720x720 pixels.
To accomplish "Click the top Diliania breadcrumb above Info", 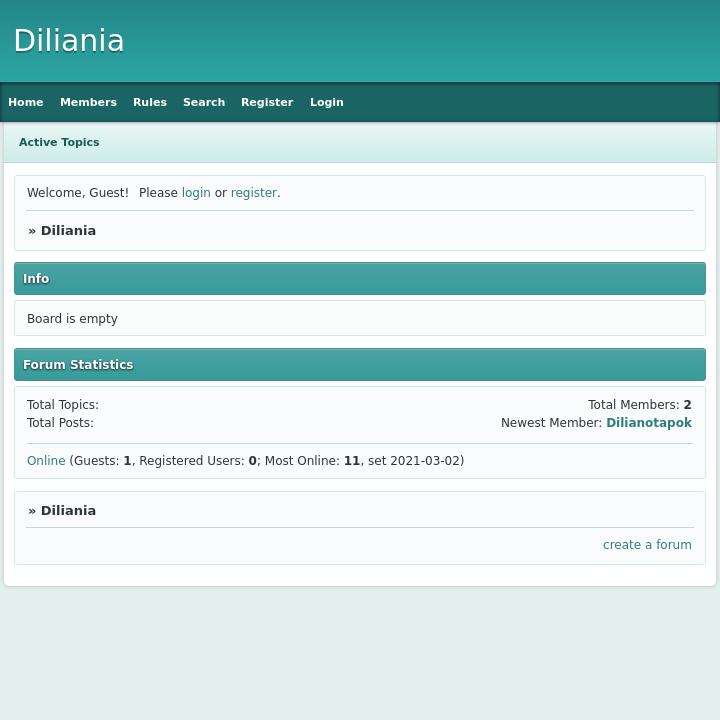I will click(x=68, y=231).
